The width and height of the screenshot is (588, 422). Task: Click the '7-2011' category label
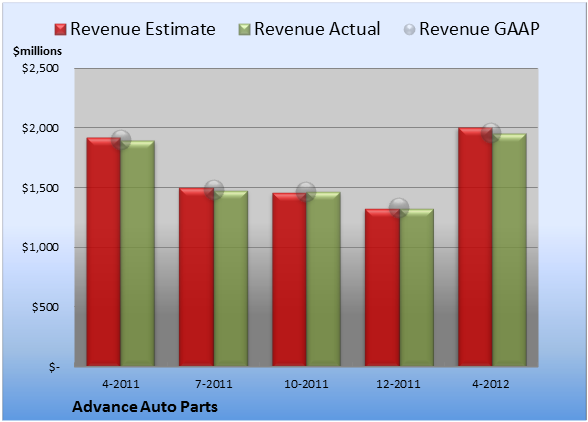click(214, 384)
